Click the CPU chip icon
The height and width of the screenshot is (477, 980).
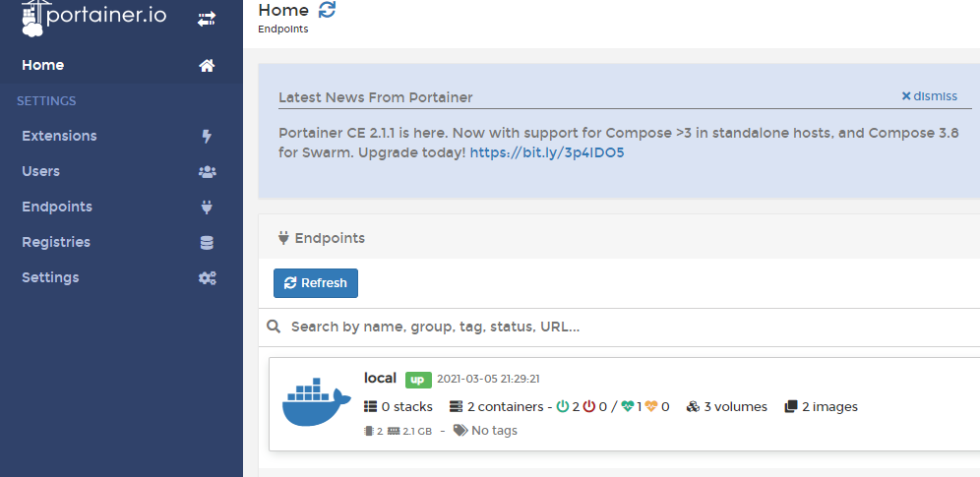[369, 431]
